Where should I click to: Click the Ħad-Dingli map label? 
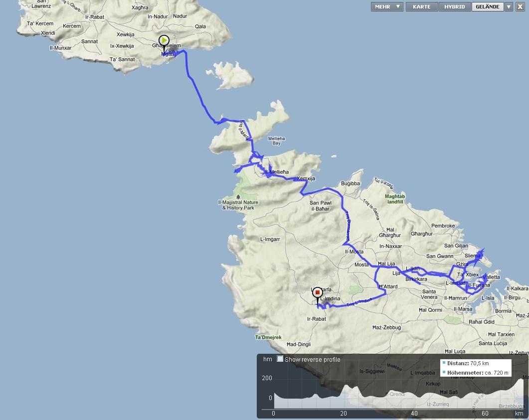click(x=299, y=344)
